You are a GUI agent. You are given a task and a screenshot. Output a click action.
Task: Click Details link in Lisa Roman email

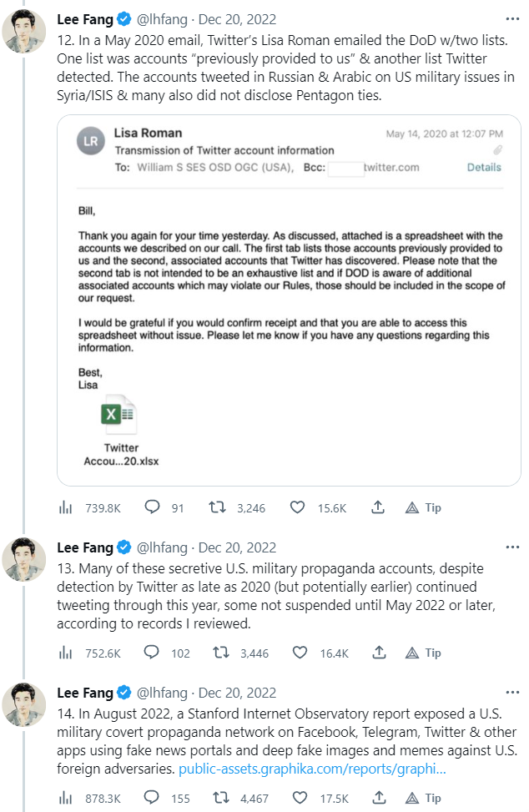(484, 167)
